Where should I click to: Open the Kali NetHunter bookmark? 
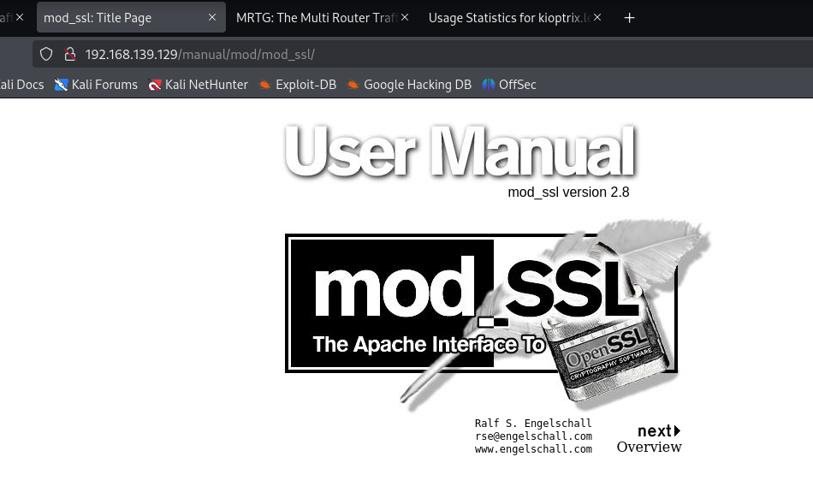(x=198, y=85)
